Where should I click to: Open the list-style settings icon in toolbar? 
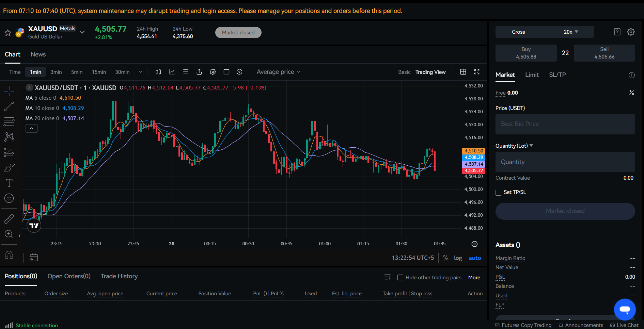pos(186,72)
